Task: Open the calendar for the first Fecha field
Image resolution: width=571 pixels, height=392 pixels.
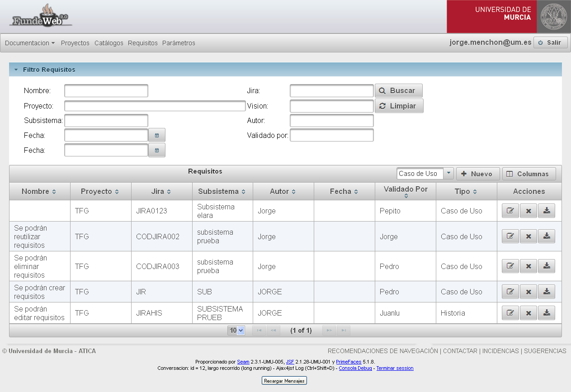Action: 157,135
